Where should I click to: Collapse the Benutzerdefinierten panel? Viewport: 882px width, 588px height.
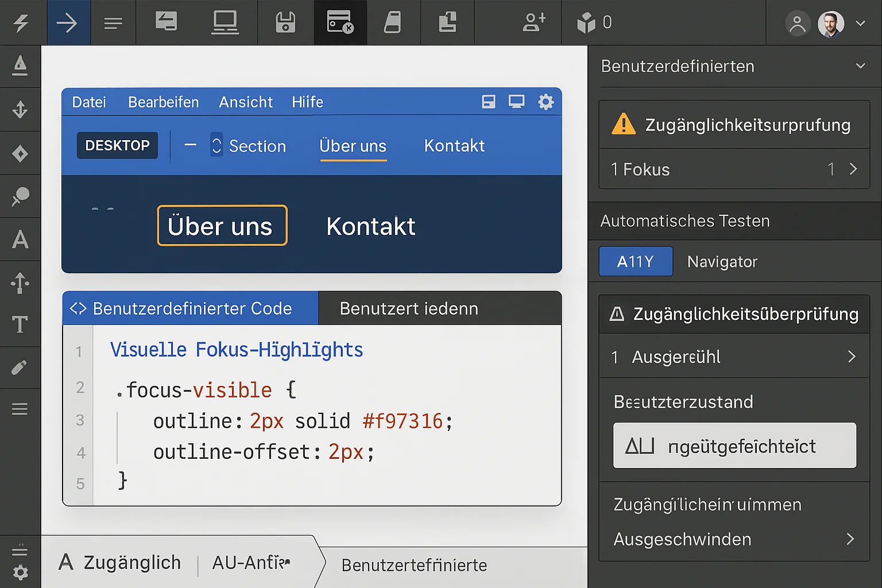click(860, 66)
